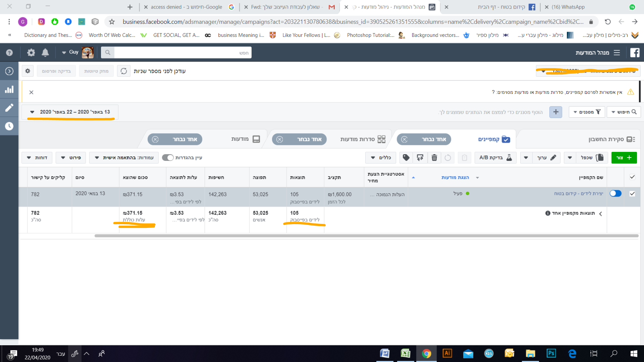Viewport: 644px width, 362px height.
Task: Sort by Delivery (הצגת מודעות) column
Action: pos(455,177)
